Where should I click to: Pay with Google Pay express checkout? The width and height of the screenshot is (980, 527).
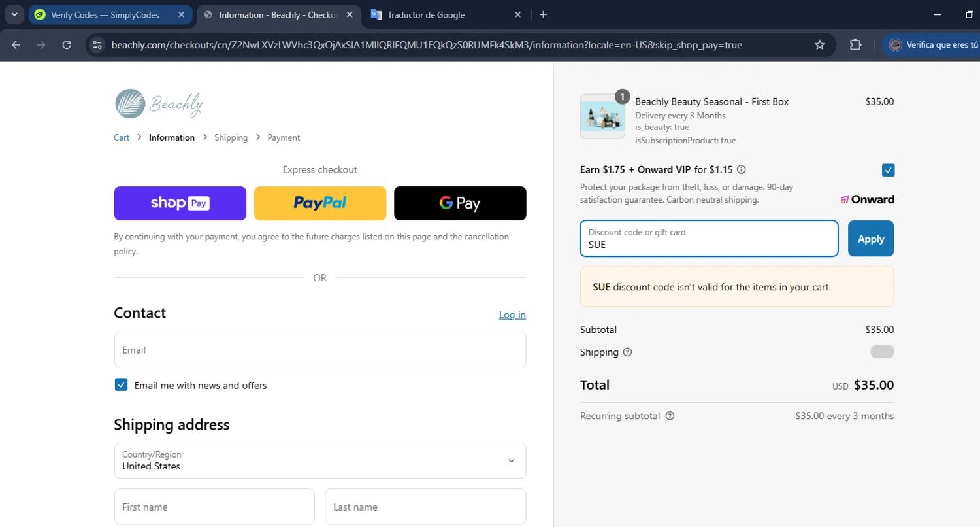coord(460,203)
